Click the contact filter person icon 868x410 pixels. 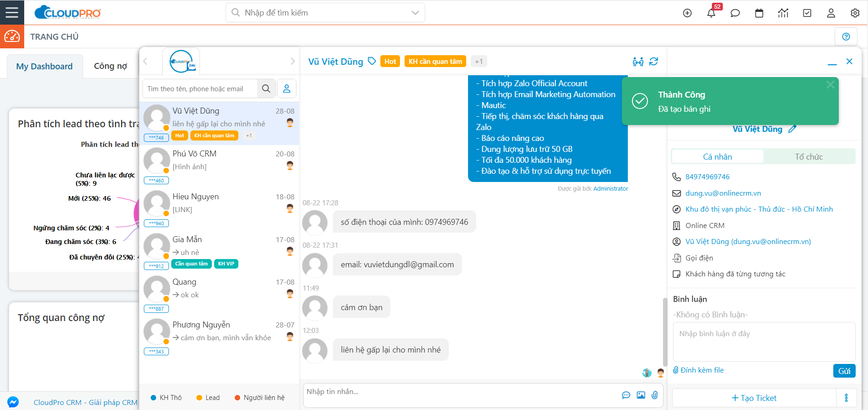click(287, 88)
